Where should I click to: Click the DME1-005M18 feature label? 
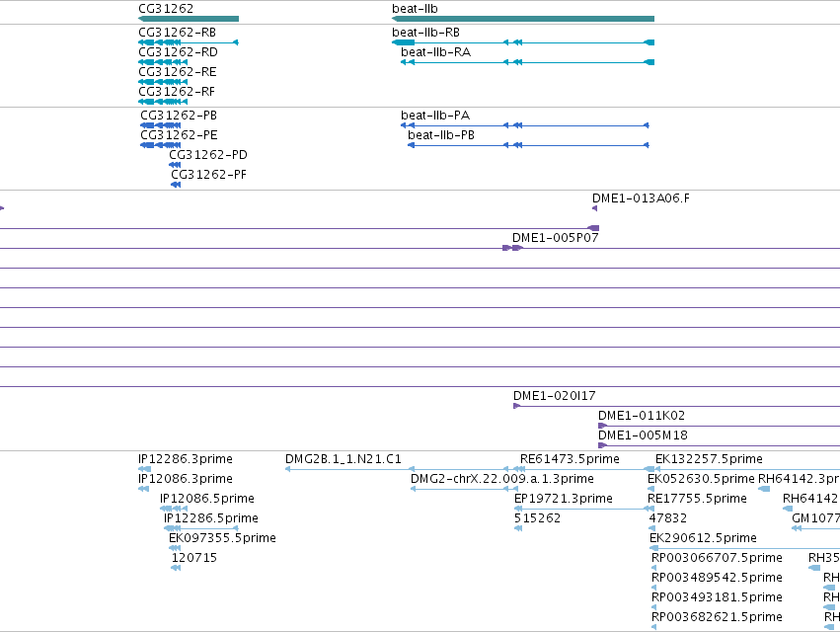pyautogui.click(x=643, y=435)
